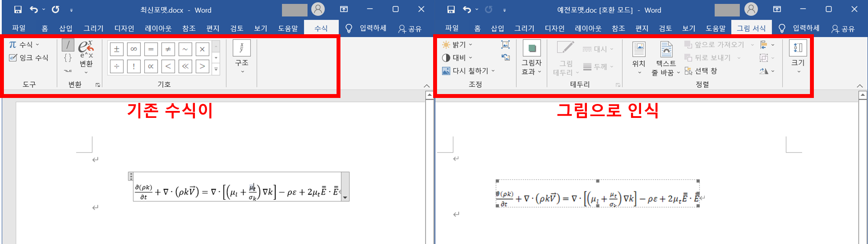
Task: Insert the division ÷ symbol
Action: click(117, 66)
